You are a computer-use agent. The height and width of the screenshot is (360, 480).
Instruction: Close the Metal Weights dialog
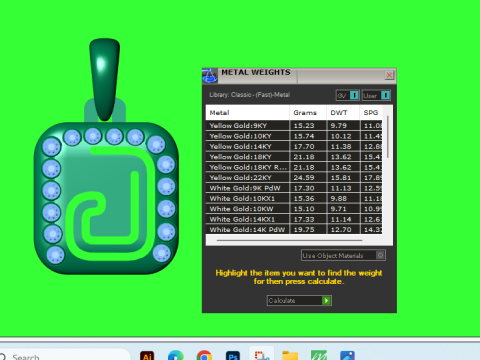389,75
